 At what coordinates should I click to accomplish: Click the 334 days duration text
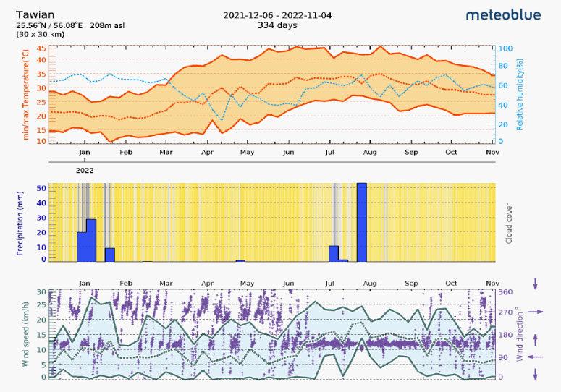pyautogui.click(x=277, y=25)
